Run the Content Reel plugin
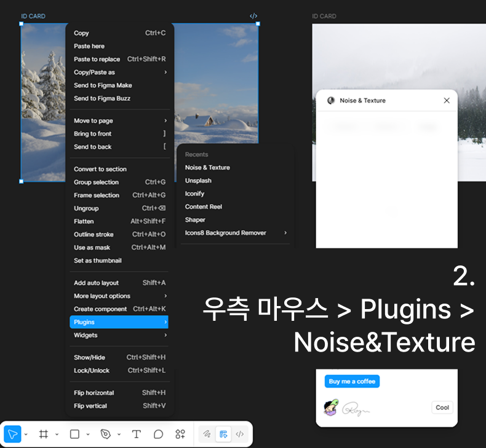 pos(236,206)
